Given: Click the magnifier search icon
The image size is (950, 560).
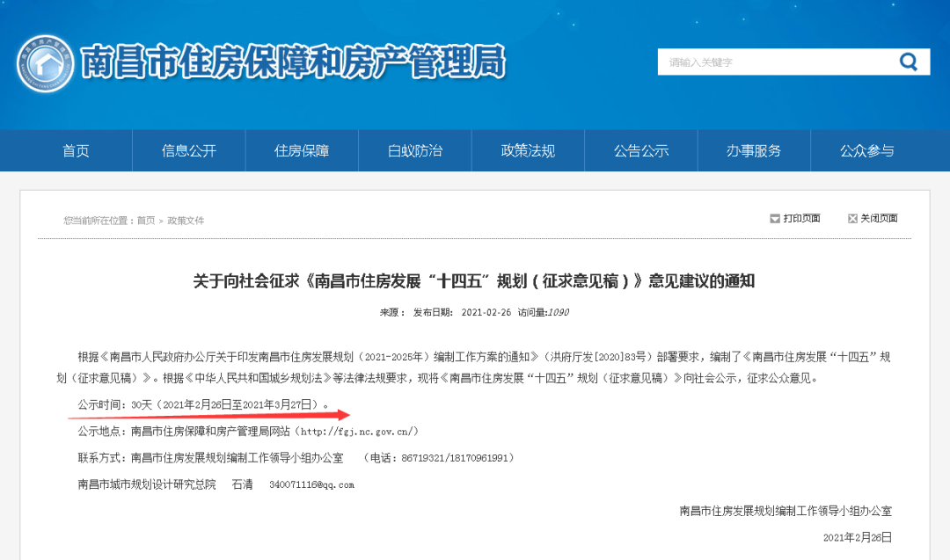Looking at the screenshot, I should click(x=908, y=62).
